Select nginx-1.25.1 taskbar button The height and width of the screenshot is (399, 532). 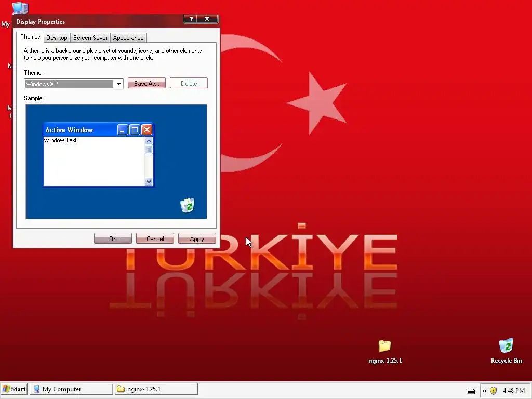coord(156,389)
